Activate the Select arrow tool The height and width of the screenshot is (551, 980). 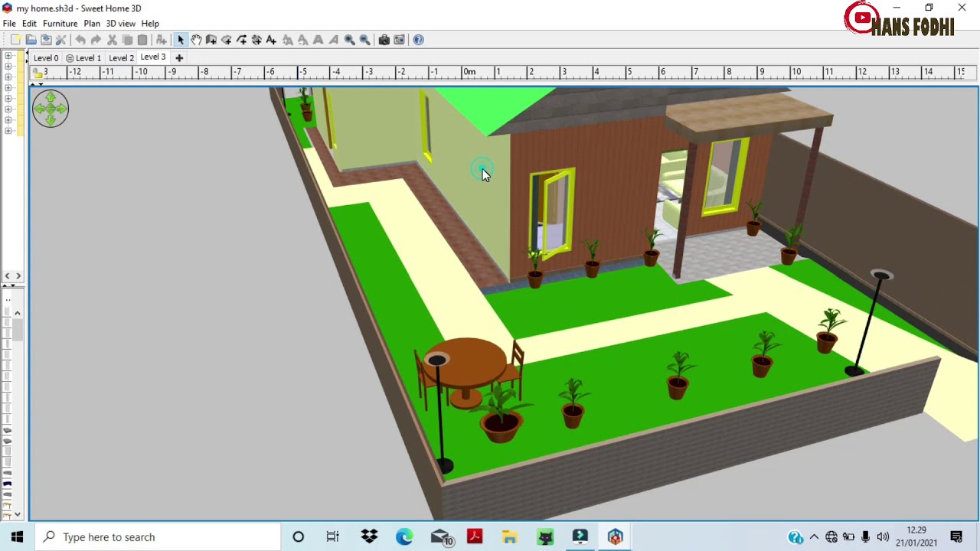click(x=181, y=40)
